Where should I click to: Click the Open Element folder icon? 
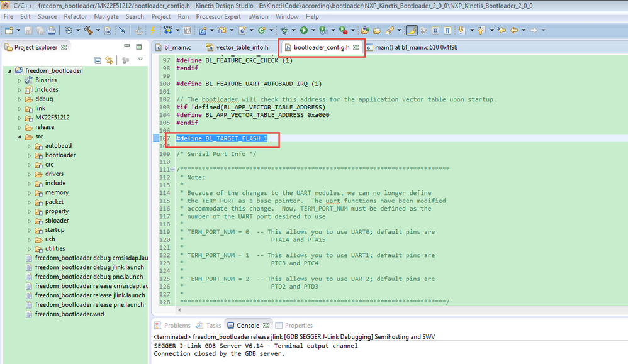(x=365, y=30)
